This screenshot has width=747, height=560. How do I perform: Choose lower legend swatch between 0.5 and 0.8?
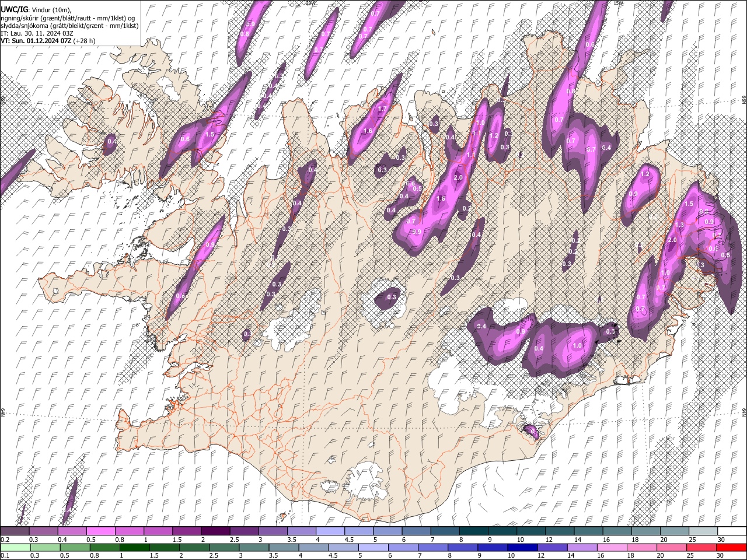click(x=75, y=548)
